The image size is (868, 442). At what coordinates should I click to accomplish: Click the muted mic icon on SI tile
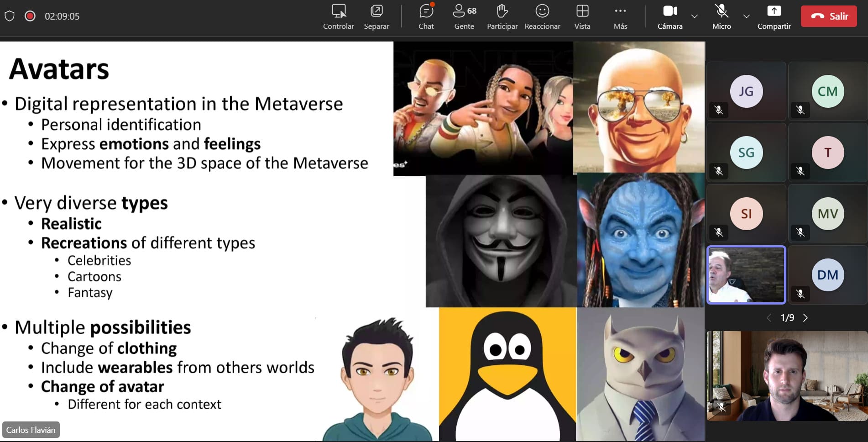719,232
